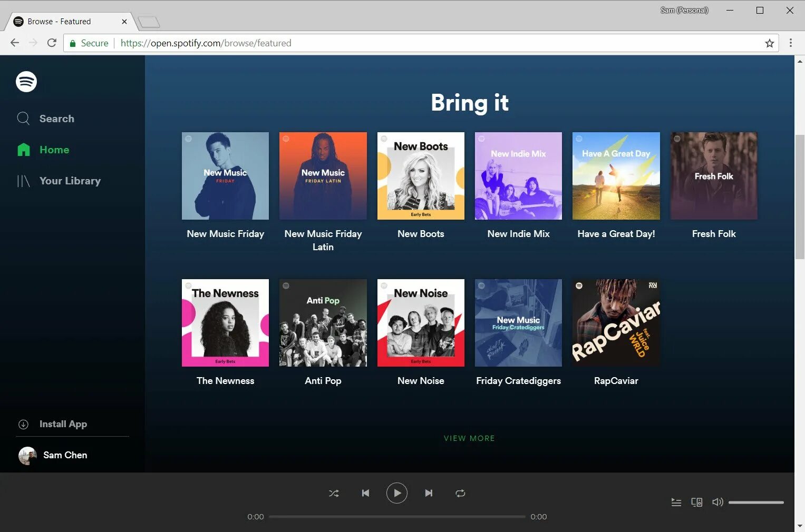
Task: Click the New Music Friday title text
Action: click(225, 234)
